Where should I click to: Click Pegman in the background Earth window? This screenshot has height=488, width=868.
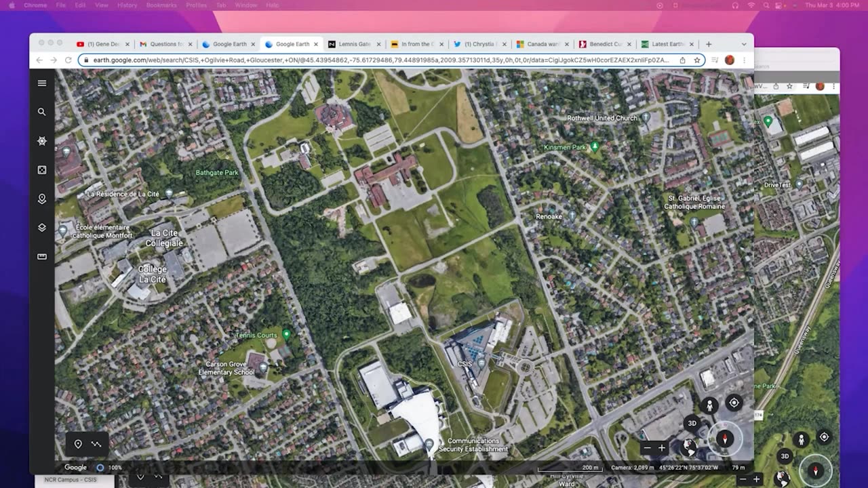[x=801, y=439]
